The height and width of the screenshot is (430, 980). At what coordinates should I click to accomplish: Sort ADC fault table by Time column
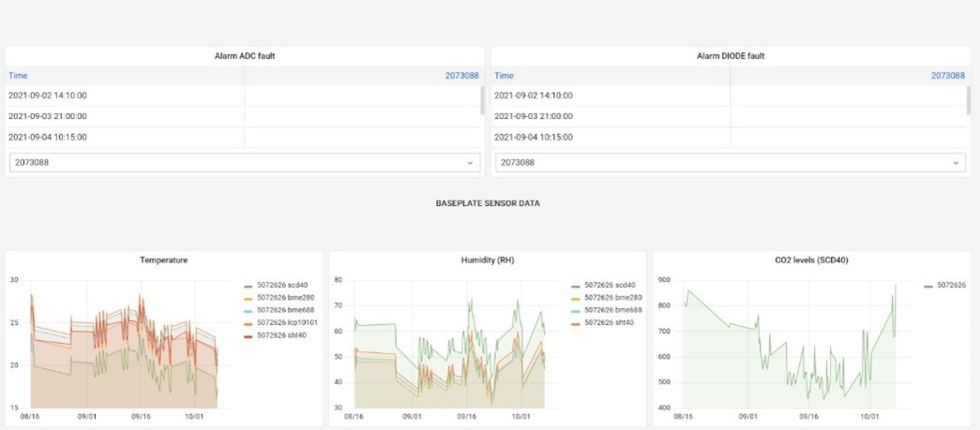coord(19,76)
